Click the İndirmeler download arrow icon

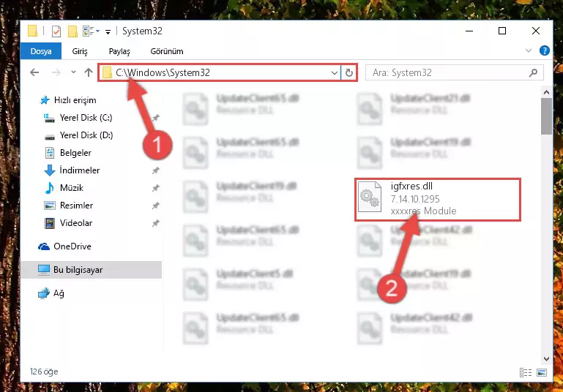click(x=50, y=170)
